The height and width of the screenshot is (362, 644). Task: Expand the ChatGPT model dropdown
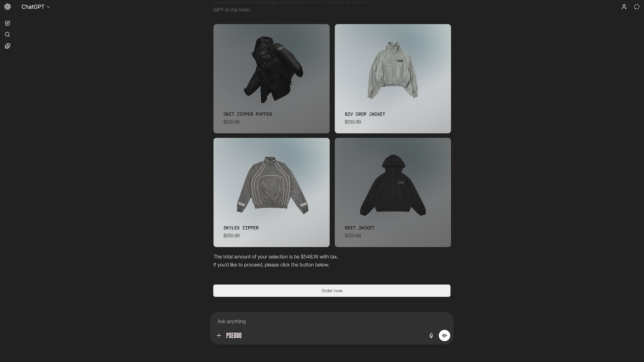[x=36, y=7]
